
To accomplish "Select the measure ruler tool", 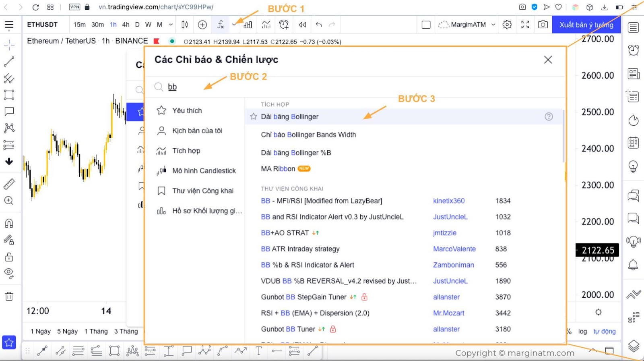I will 9,184.
